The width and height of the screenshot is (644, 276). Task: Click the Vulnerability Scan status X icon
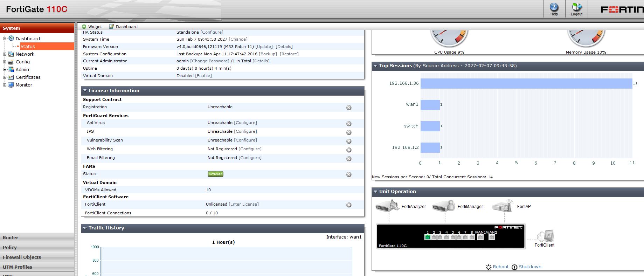[349, 141]
